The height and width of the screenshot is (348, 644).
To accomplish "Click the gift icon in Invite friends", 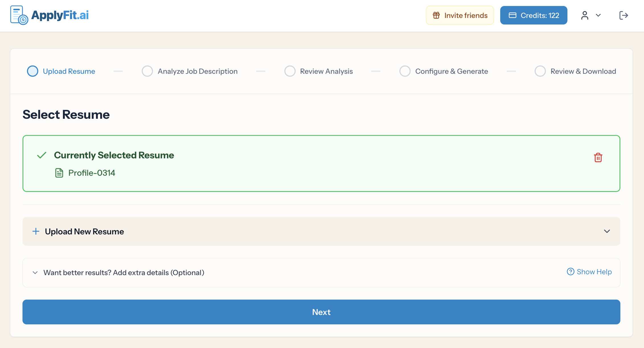I will pyautogui.click(x=436, y=15).
